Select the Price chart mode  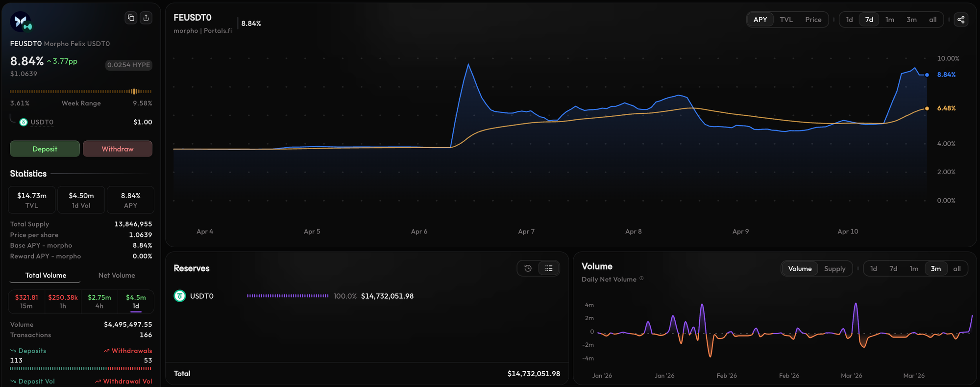pos(813,20)
